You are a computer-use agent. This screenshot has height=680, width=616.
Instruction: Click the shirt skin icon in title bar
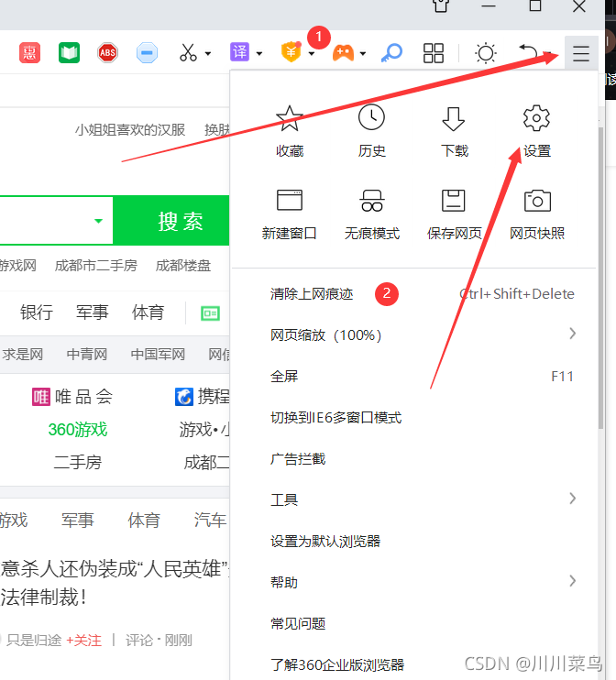pos(441,5)
